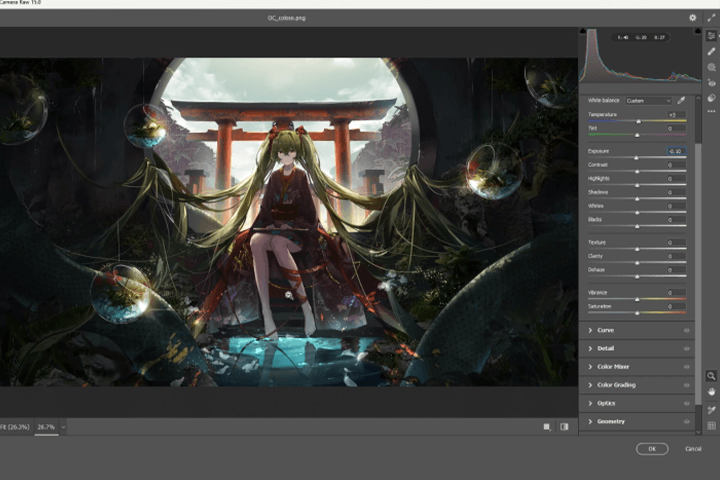Click the Whites slider handle
The image size is (720, 480).
pyautogui.click(x=637, y=212)
